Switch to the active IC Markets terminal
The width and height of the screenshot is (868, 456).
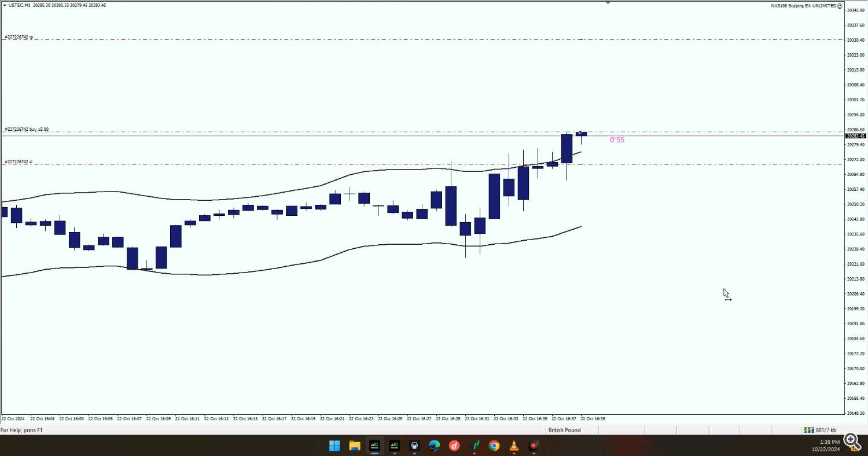pyautogui.click(x=374, y=446)
